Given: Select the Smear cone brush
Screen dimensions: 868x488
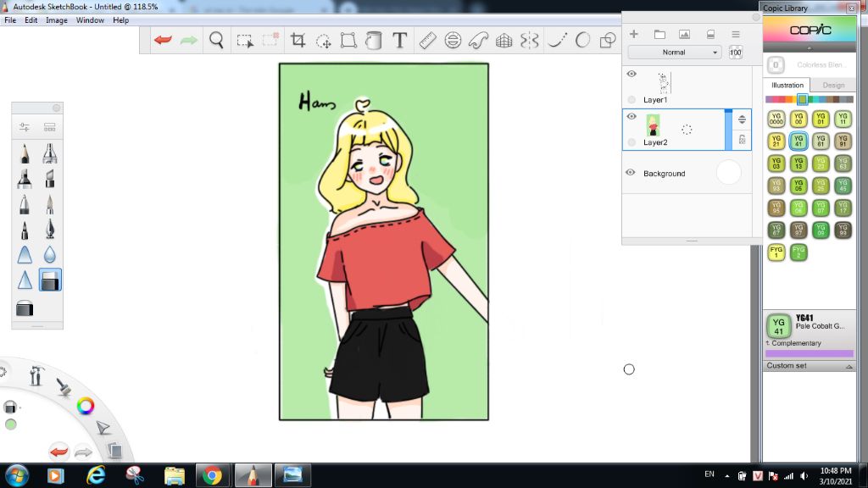Looking at the screenshot, I should point(25,254).
